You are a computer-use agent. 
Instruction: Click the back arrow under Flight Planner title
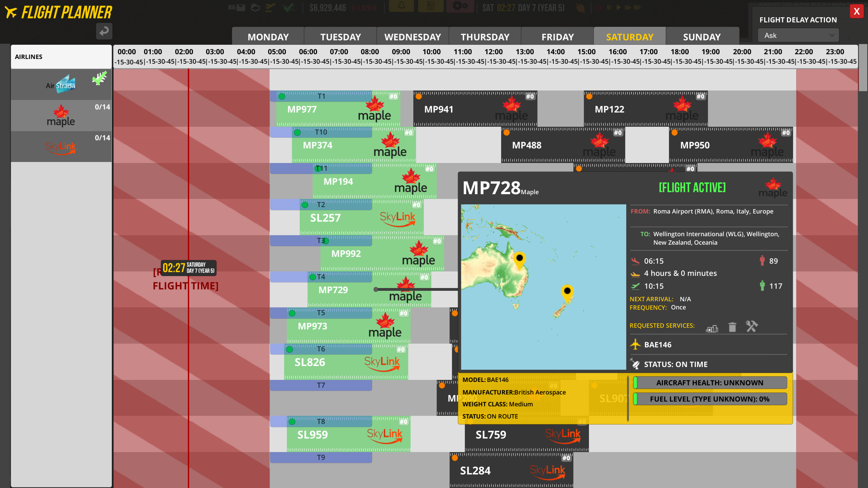(104, 31)
